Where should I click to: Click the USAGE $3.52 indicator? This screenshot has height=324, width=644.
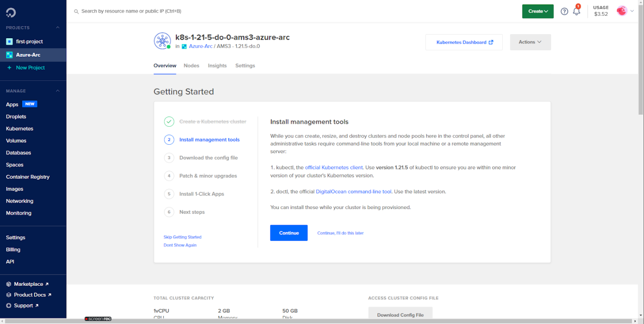pos(601,11)
